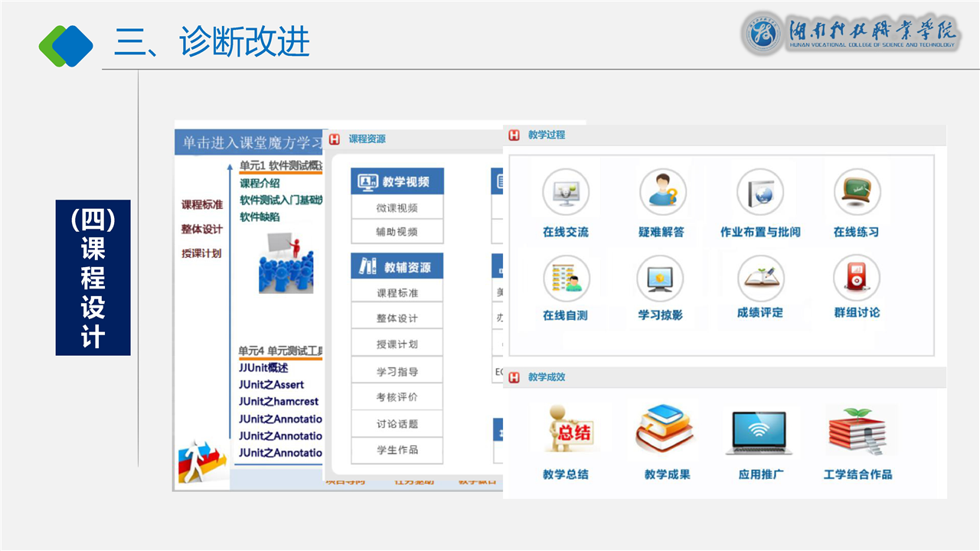Click the 教学成果 stacked books icon
Viewport: 980px width, 551px height.
667,432
